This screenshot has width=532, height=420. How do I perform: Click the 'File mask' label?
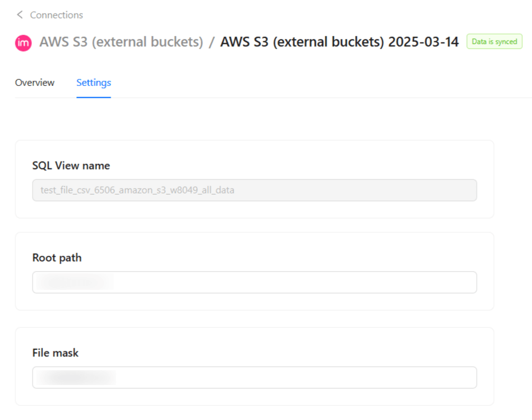tap(55, 353)
